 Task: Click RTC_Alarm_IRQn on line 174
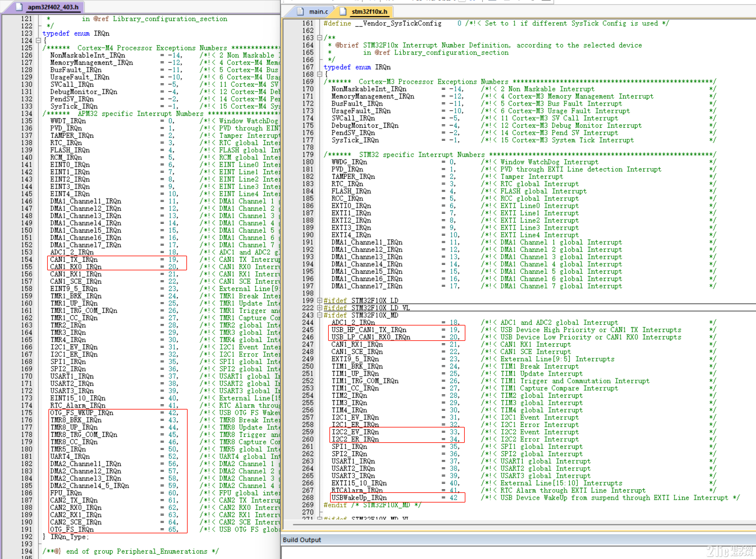(78, 406)
